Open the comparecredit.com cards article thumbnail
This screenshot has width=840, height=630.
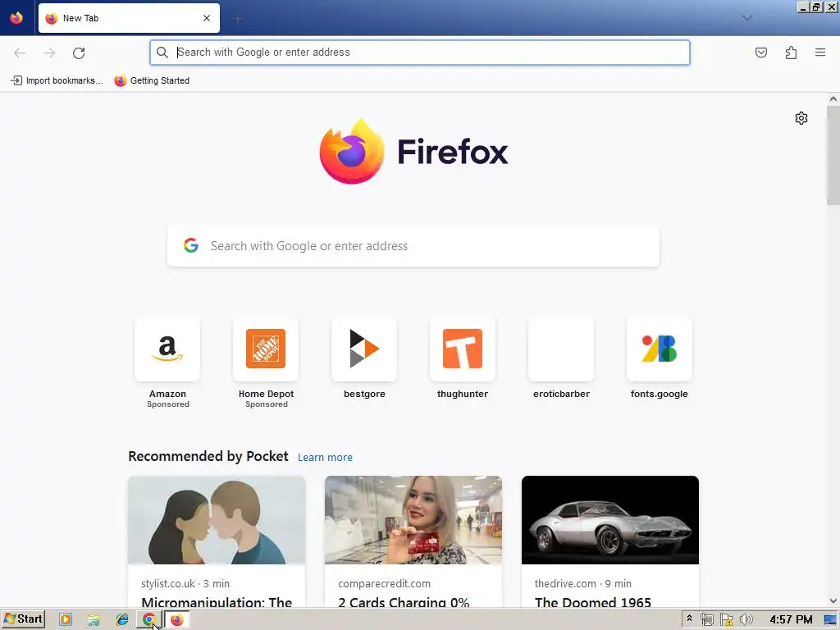tap(413, 519)
